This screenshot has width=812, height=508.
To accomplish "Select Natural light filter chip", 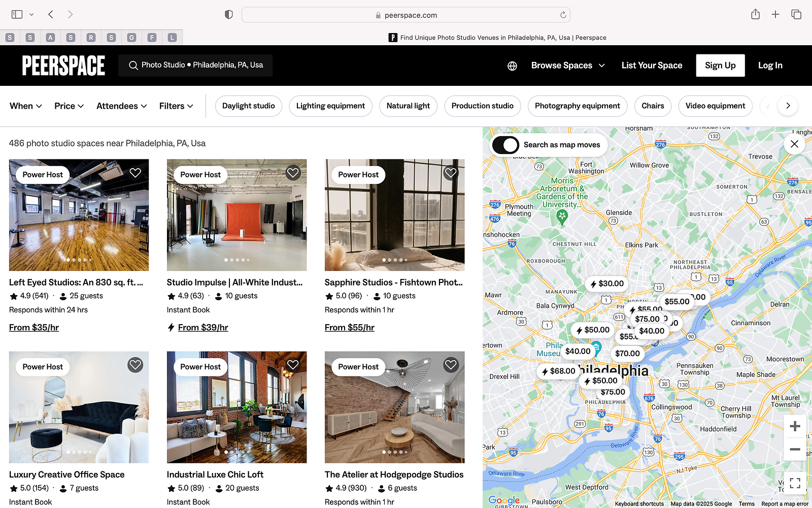I will tap(408, 106).
